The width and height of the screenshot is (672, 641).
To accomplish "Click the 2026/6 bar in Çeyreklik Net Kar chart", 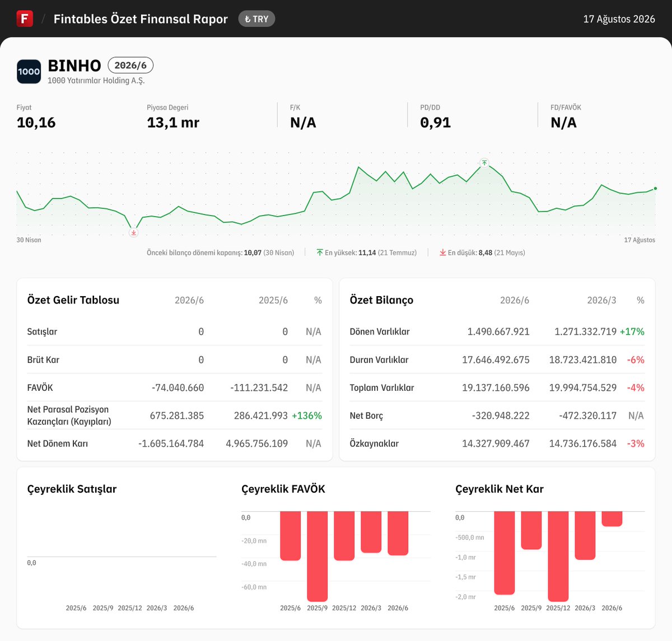I will pos(612,519).
